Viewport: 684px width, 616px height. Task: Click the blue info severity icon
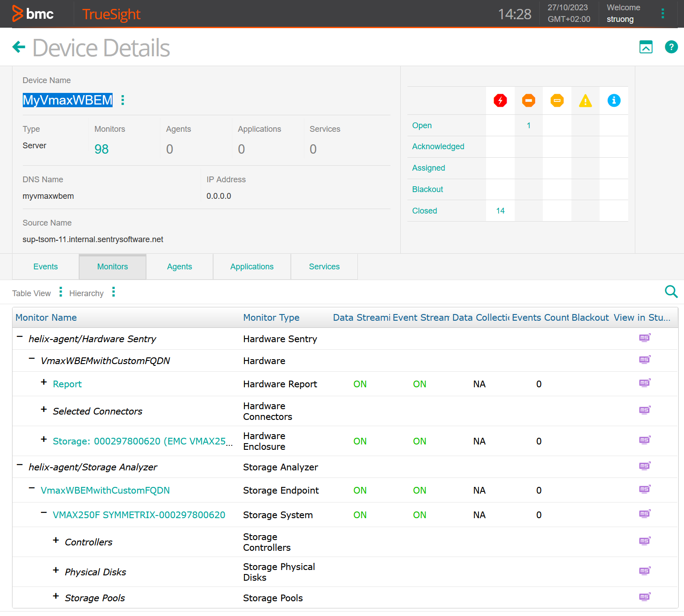[614, 101]
